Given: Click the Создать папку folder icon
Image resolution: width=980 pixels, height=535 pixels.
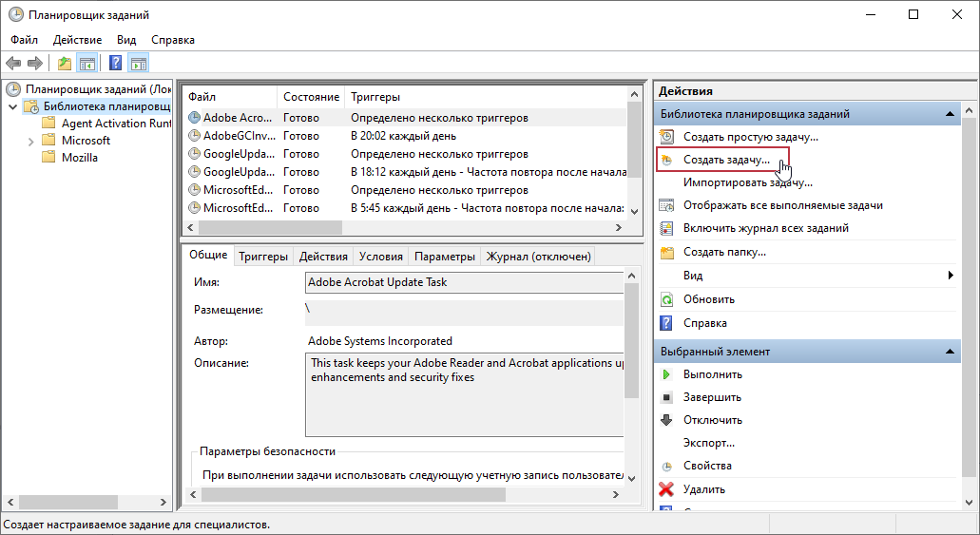Looking at the screenshot, I should tap(666, 252).
